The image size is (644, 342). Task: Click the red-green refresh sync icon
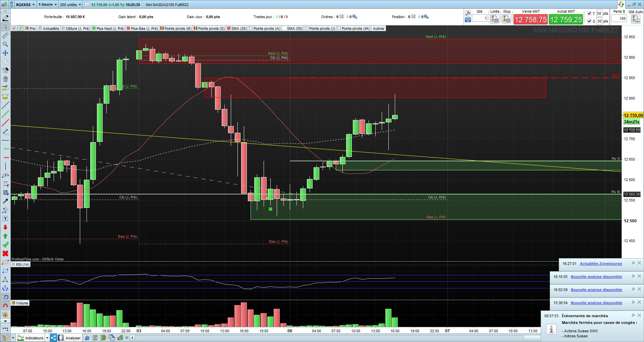pyautogui.click(x=621, y=4)
